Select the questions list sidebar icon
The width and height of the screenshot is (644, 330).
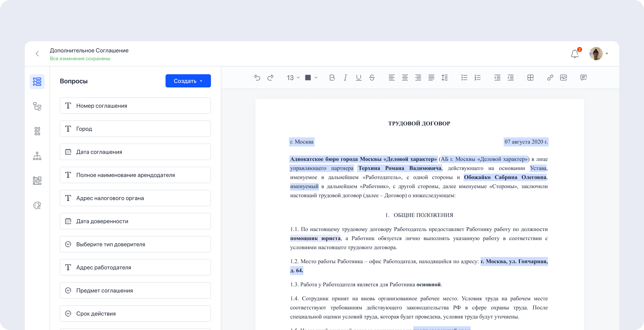[x=37, y=82]
